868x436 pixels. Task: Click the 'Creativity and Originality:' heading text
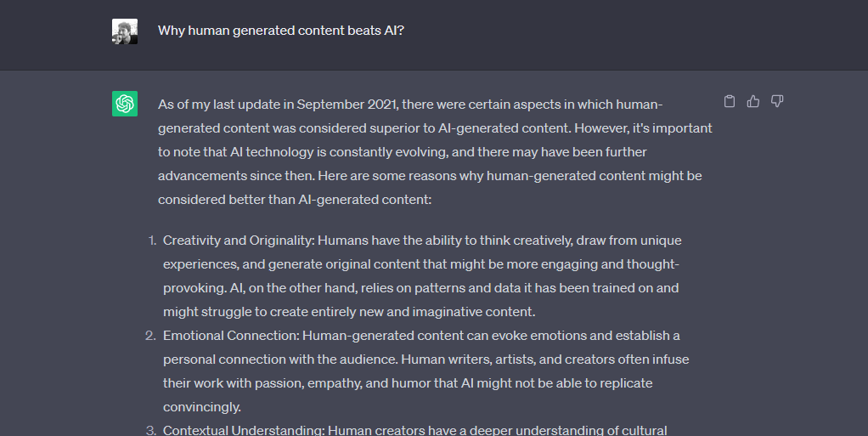click(239, 241)
